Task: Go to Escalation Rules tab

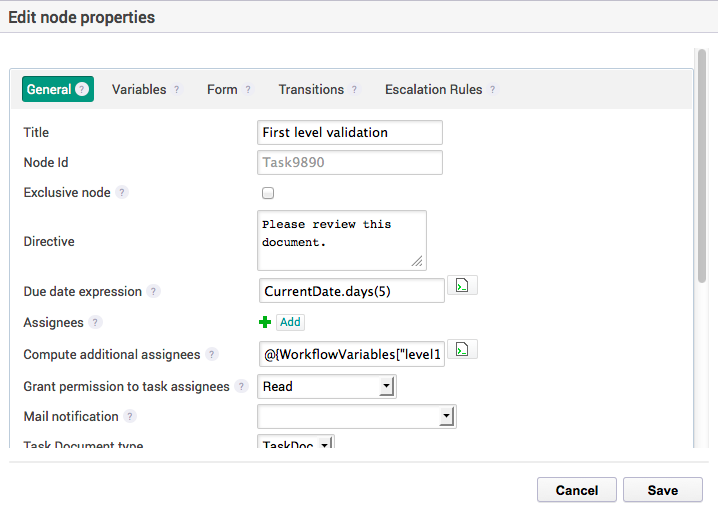Action: (x=434, y=89)
